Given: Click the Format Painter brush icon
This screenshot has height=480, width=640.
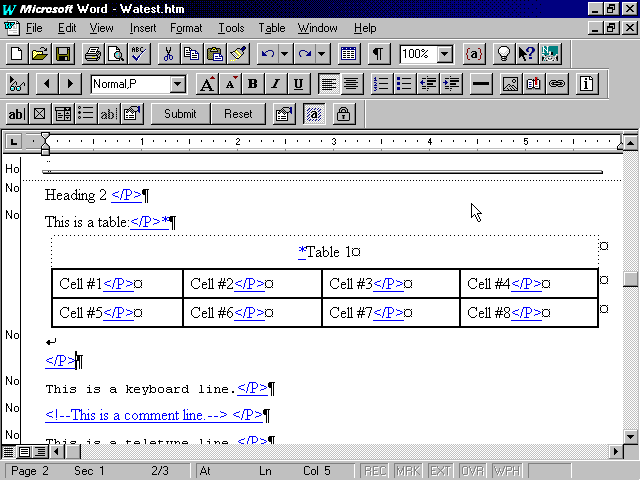Looking at the screenshot, I should pos(237,54).
